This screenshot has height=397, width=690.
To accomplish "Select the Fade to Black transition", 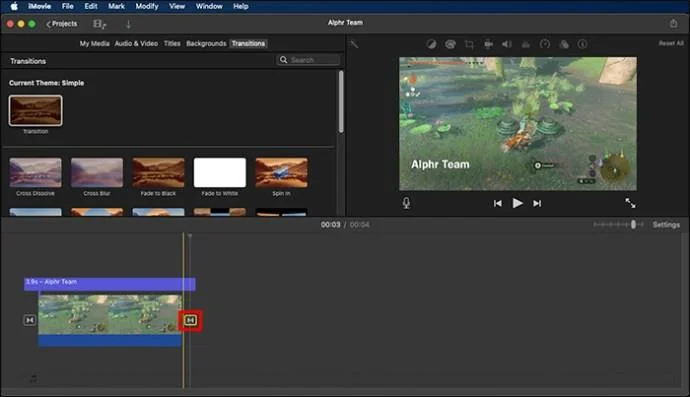I will pyautogui.click(x=158, y=173).
